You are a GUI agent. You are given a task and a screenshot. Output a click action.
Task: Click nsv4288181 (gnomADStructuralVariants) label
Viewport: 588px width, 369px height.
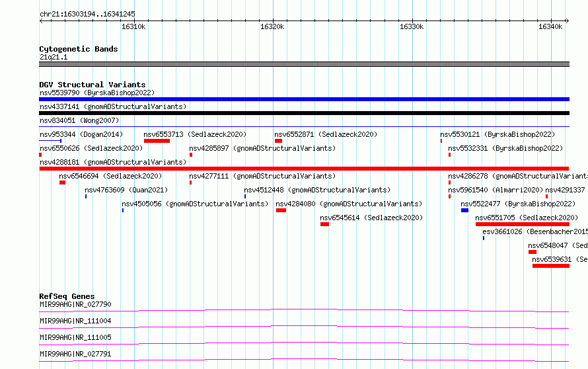[113, 162]
